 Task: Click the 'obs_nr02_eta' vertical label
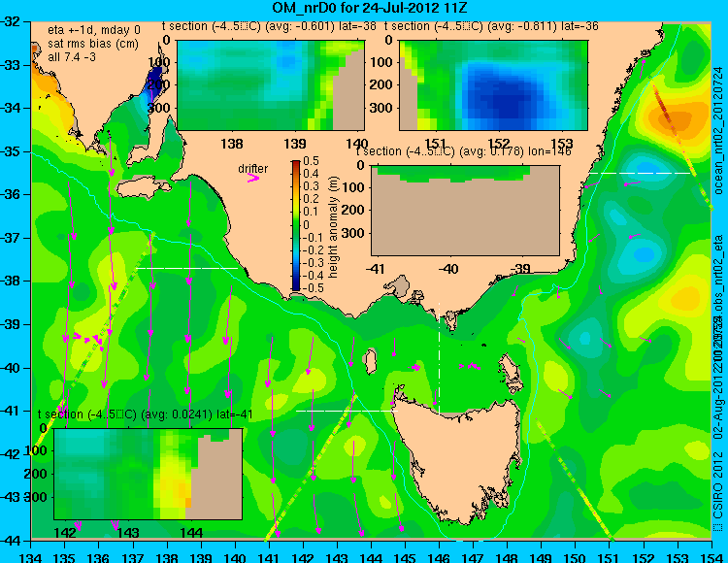pos(718,274)
